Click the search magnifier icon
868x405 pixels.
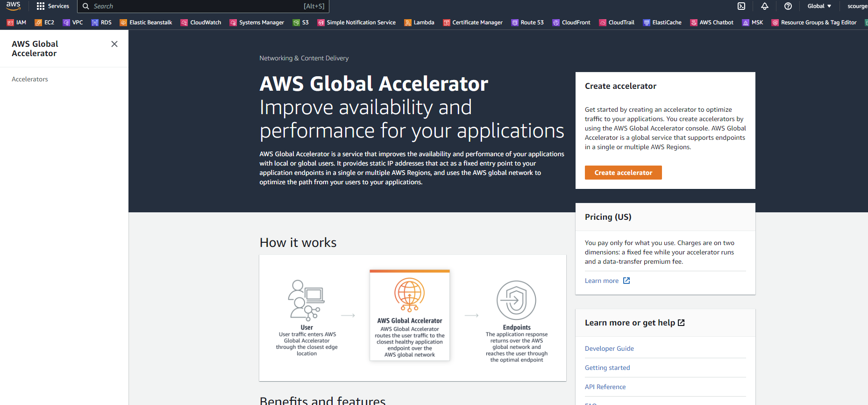86,6
